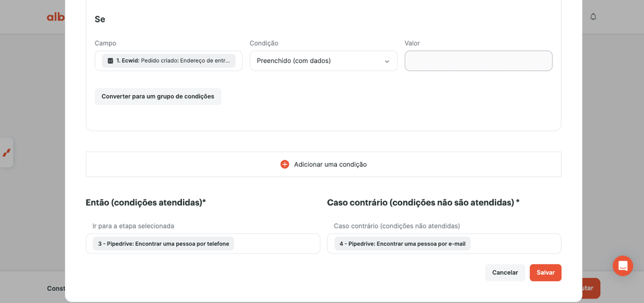Click the 'Campo' label

click(x=105, y=43)
